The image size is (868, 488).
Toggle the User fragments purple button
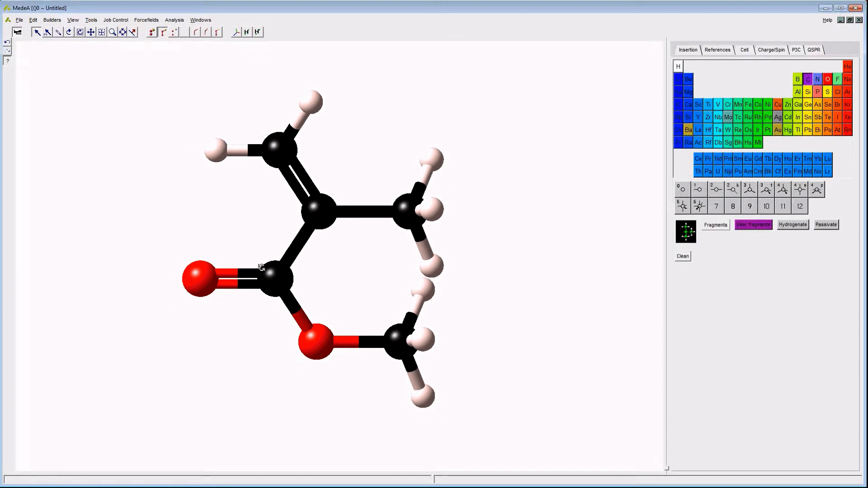pyautogui.click(x=753, y=225)
